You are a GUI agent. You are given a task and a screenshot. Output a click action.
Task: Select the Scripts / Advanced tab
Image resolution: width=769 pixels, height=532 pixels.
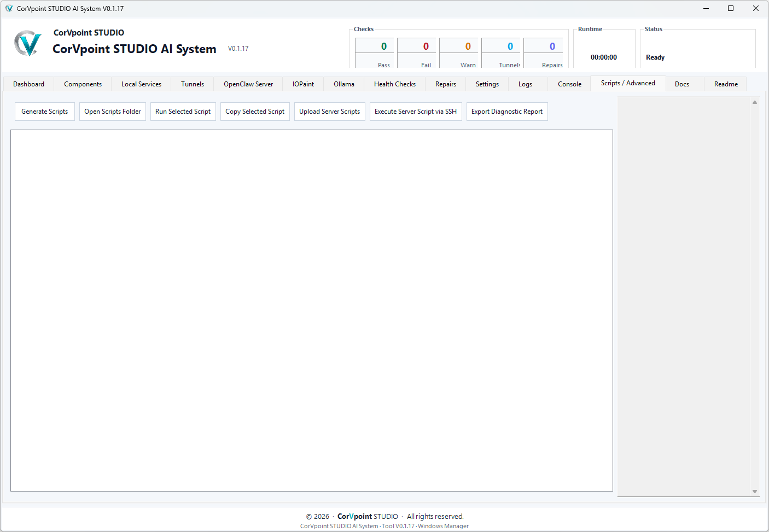tap(628, 83)
